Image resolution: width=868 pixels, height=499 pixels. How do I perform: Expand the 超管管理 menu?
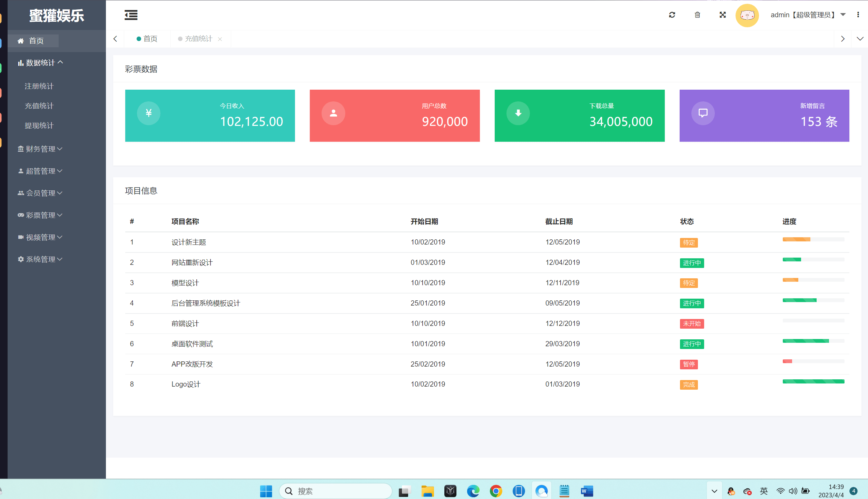(x=40, y=171)
